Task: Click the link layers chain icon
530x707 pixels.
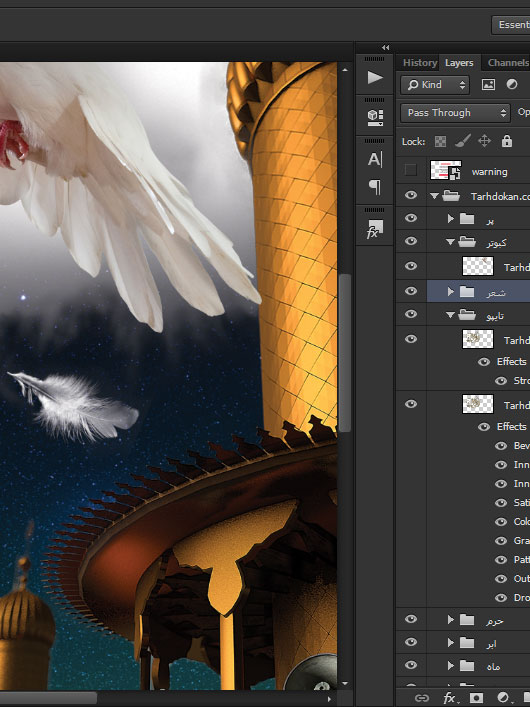Action: [x=421, y=698]
